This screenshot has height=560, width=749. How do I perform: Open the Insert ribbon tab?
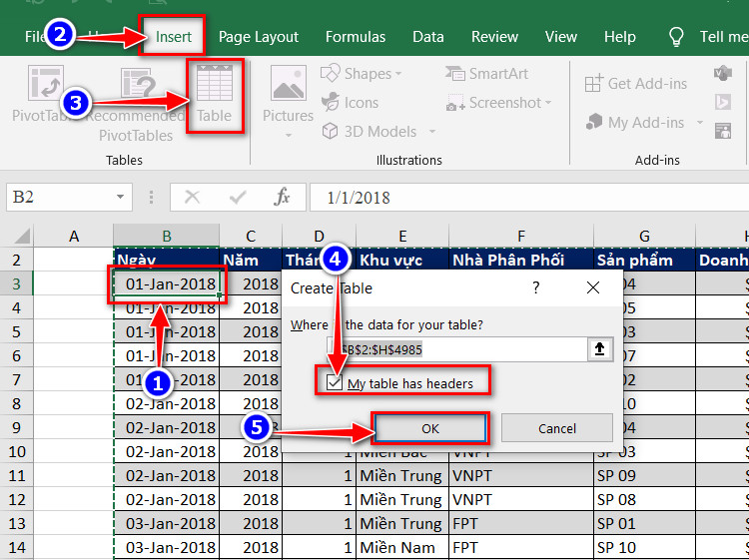[173, 37]
